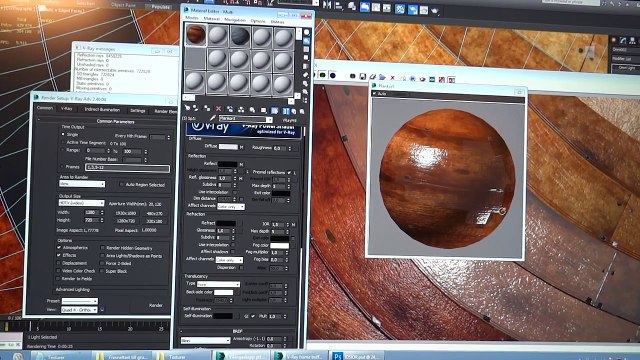The width and height of the screenshot is (640, 360).
Task: Toggle Fresnel reflections checkbox
Action: pos(289,172)
